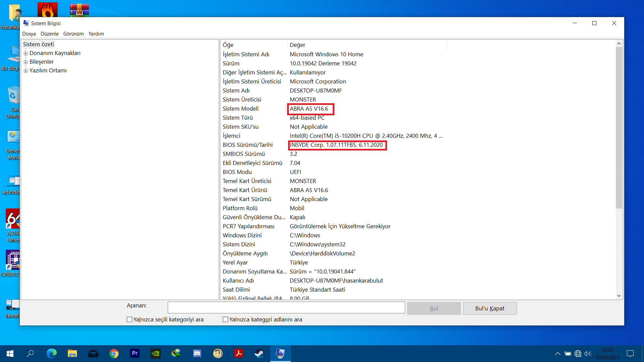Click the scroll down arrow of details list

(x=619, y=296)
